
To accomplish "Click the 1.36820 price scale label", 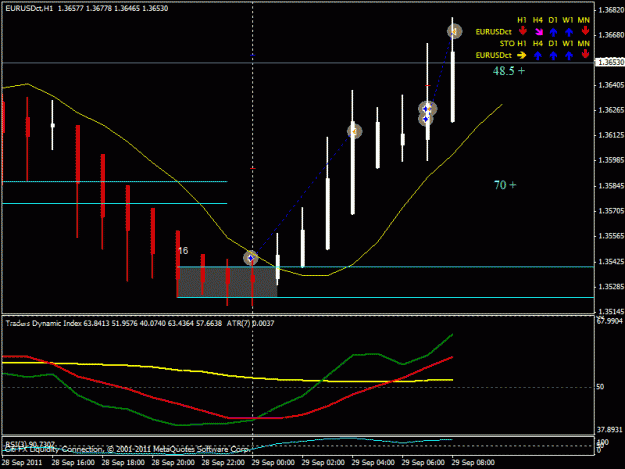I will (x=611, y=10).
